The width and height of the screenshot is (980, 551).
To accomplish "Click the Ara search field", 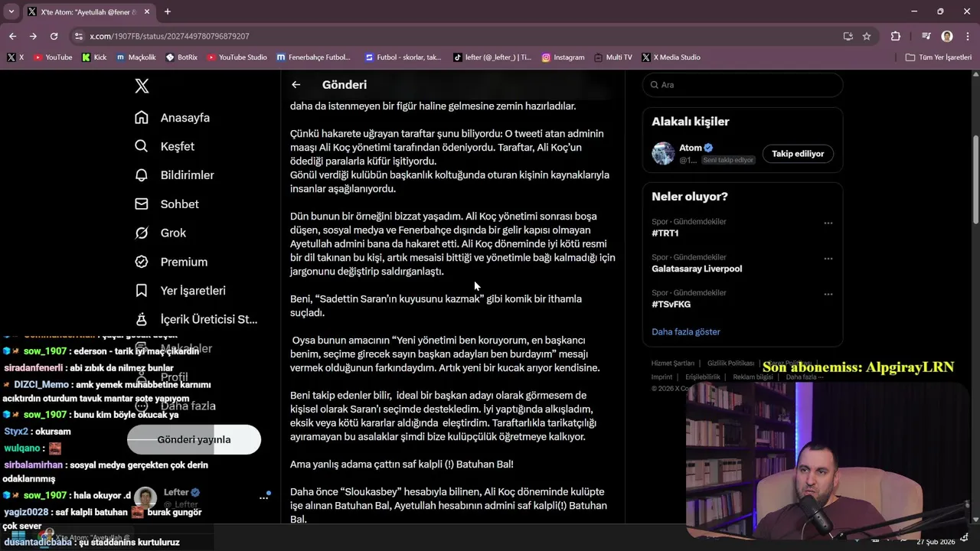I will [x=743, y=85].
